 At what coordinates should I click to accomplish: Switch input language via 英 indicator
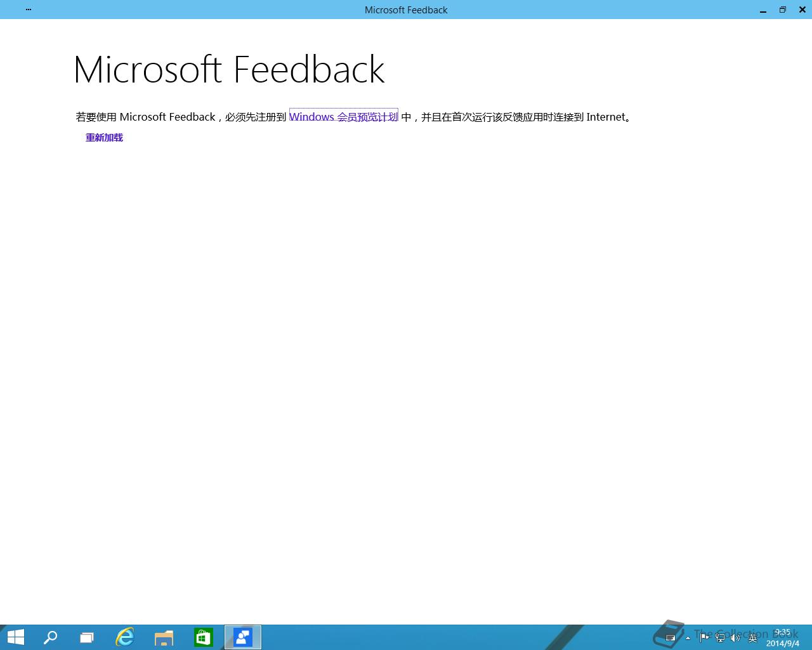[753, 637]
